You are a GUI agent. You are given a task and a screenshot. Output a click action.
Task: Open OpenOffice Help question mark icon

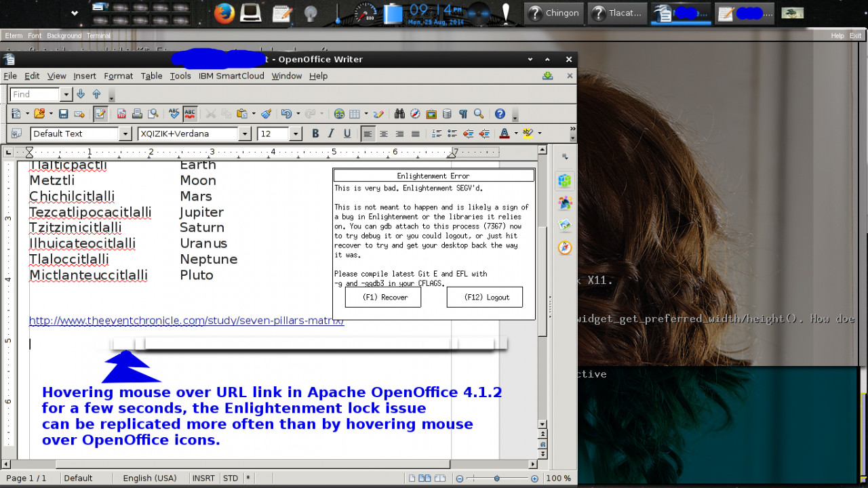[x=500, y=114]
